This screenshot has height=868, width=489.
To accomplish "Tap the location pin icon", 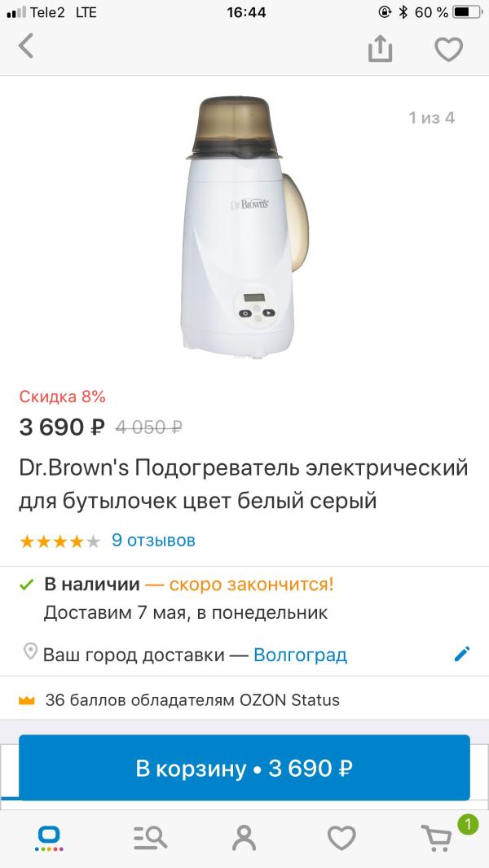I will [x=30, y=651].
